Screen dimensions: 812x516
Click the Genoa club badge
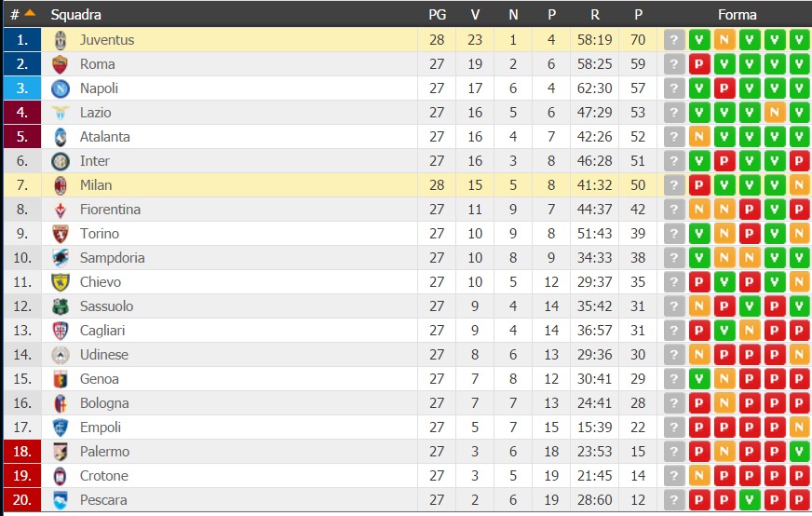pyautogui.click(x=61, y=379)
